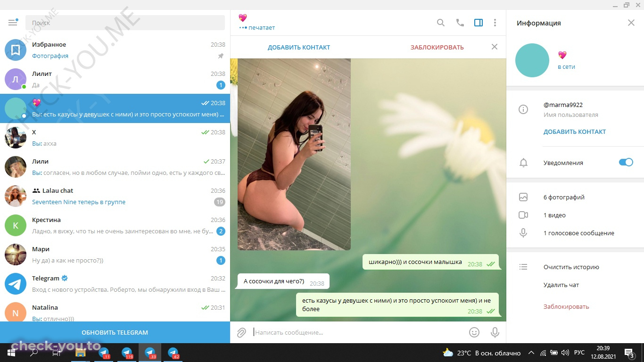Show hidden tray icons chevron
The image size is (644, 362).
pyautogui.click(x=531, y=353)
